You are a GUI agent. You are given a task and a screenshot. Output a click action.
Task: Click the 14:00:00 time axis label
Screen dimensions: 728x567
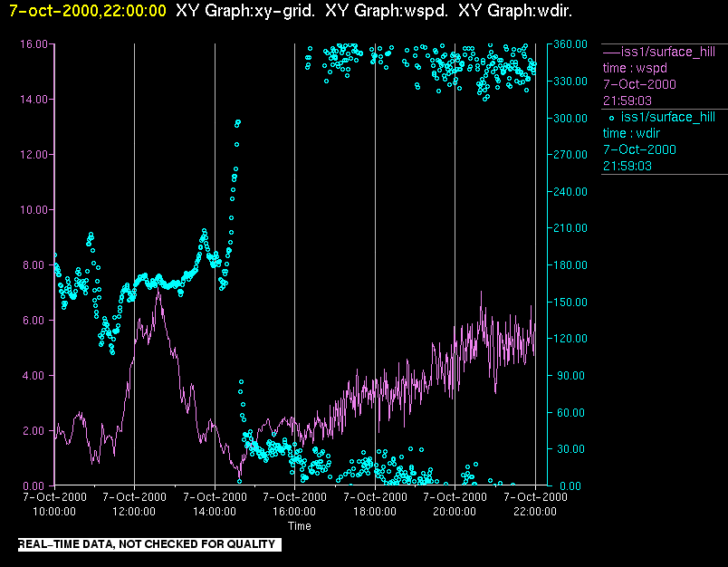(214, 511)
